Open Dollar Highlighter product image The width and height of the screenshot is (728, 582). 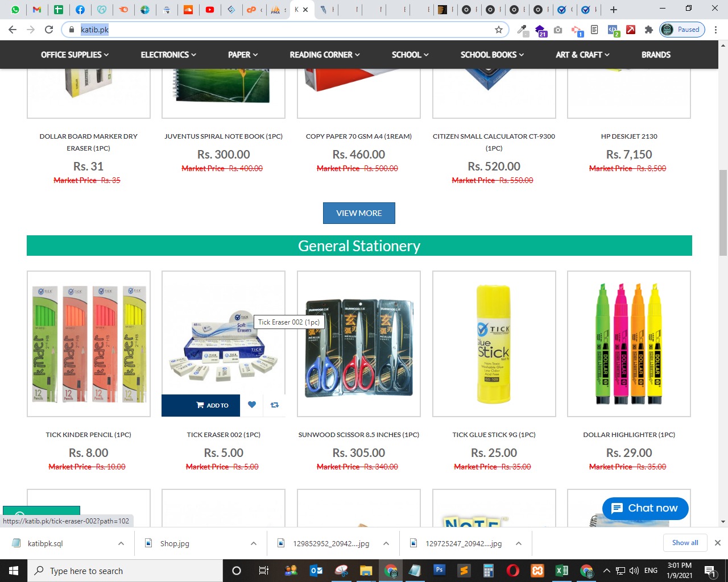(629, 344)
